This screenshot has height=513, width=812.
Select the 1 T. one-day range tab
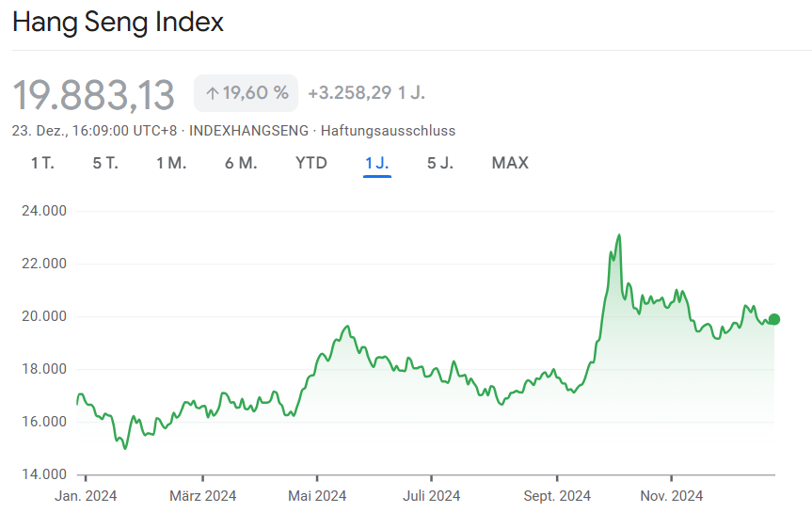42,163
